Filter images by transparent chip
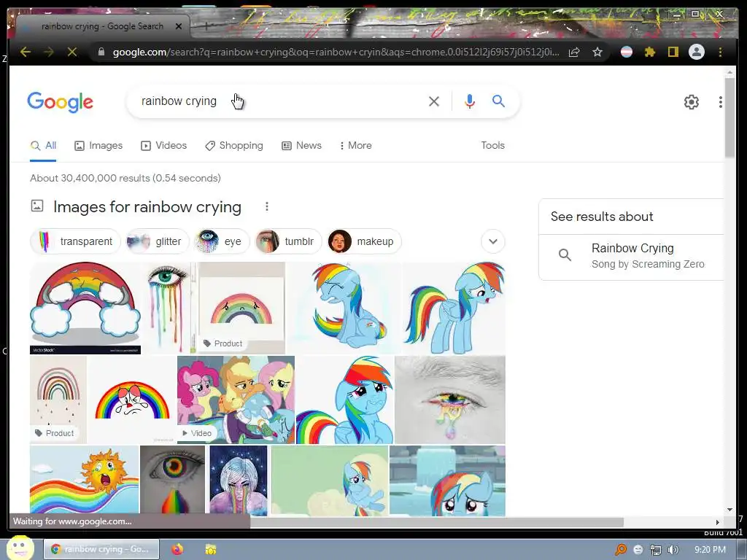The height and width of the screenshot is (560, 747). pos(75,241)
